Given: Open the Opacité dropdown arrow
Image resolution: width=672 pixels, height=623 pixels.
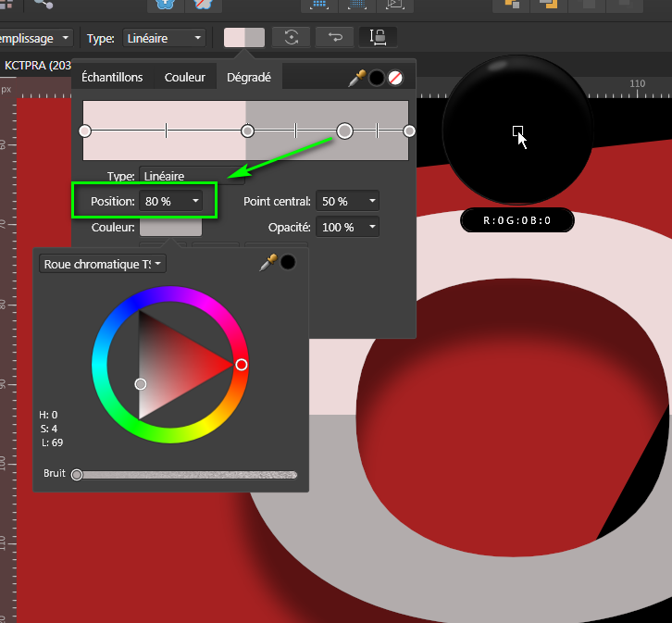Looking at the screenshot, I should click(x=372, y=227).
